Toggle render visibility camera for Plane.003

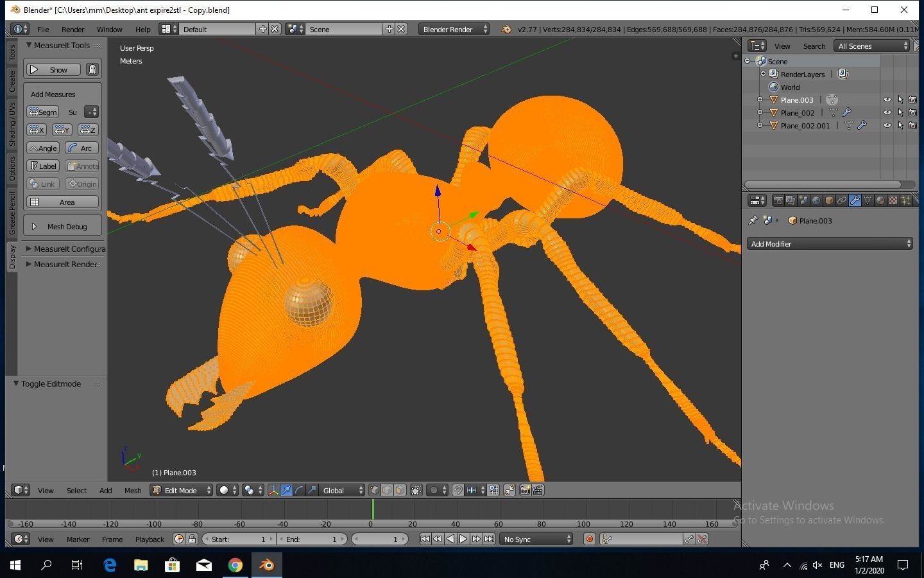[914, 100]
